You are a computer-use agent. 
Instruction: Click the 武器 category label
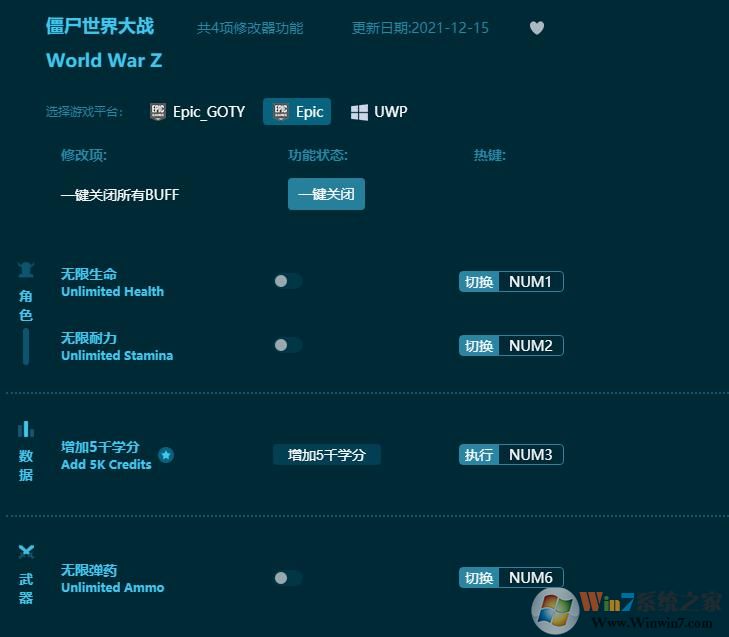click(x=26, y=588)
